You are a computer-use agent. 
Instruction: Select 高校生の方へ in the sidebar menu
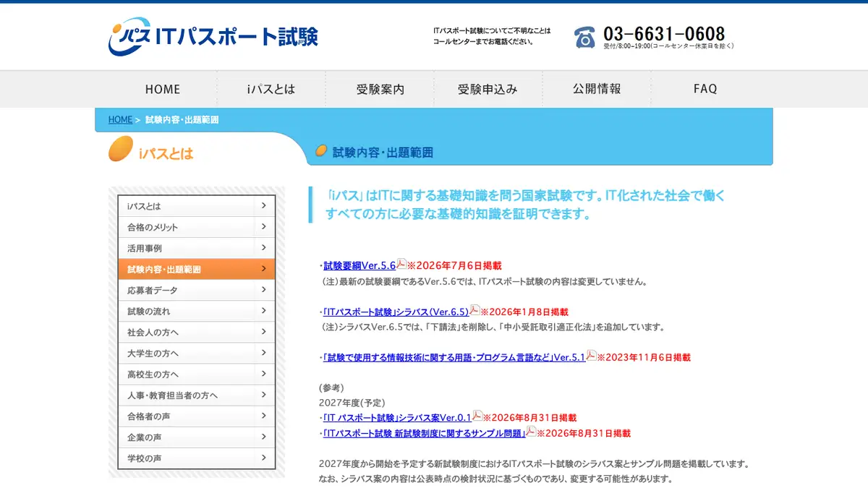[197, 374]
